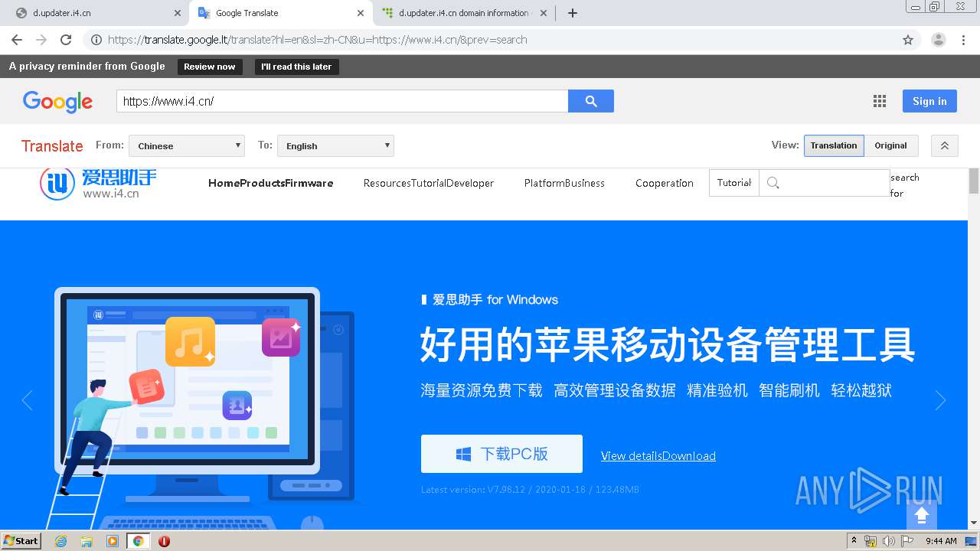Focus the Google Translate URL input
980x551 pixels.
342,101
